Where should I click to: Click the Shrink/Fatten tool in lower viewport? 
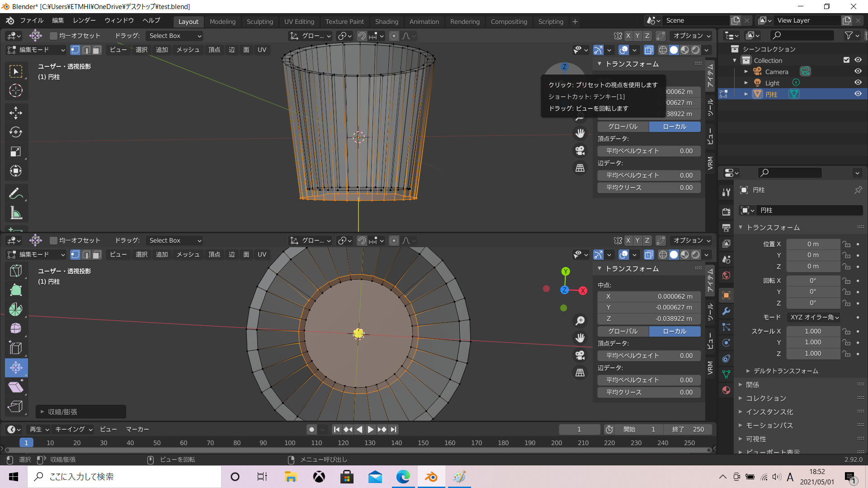(16, 367)
